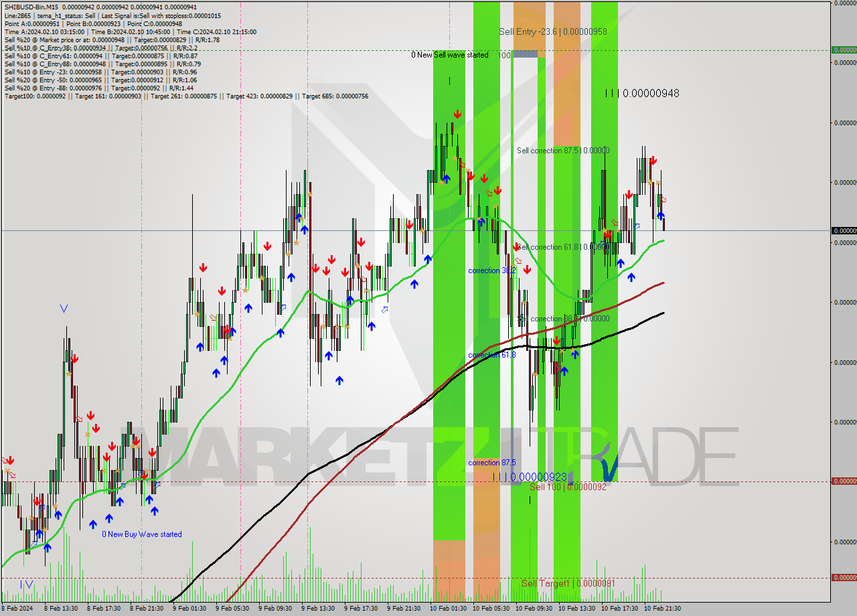The height and width of the screenshot is (616, 857).
Task: Select the '0 New Sell wave started' label
Action: pos(450,55)
